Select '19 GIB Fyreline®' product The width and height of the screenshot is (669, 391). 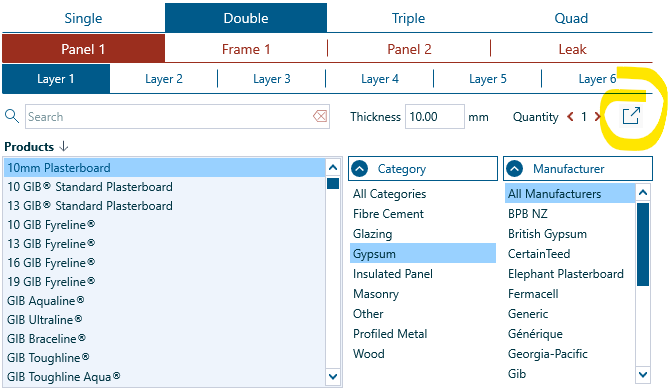165,282
